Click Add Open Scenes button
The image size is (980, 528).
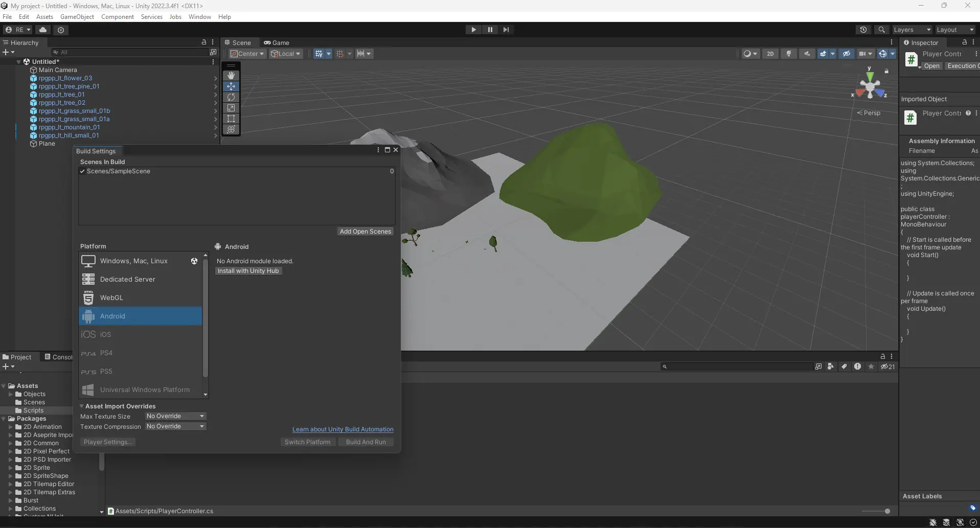pos(366,232)
